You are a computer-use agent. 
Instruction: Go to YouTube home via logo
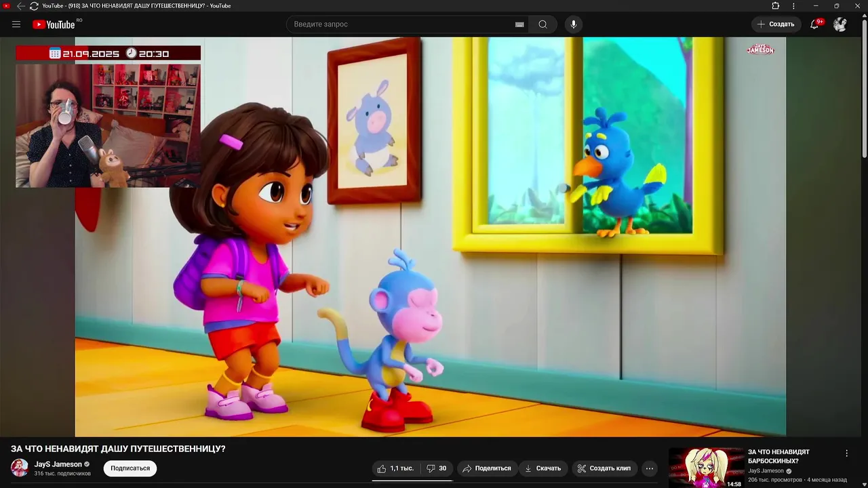pos(54,24)
